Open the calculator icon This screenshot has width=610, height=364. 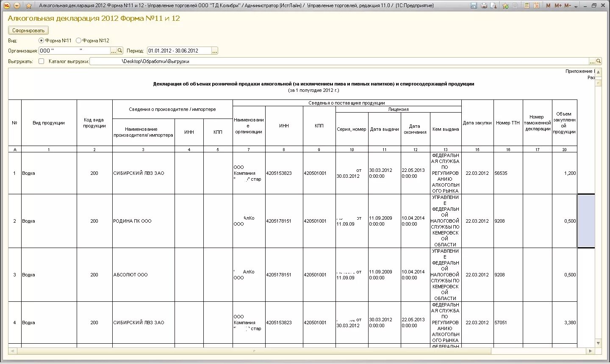click(x=527, y=6)
